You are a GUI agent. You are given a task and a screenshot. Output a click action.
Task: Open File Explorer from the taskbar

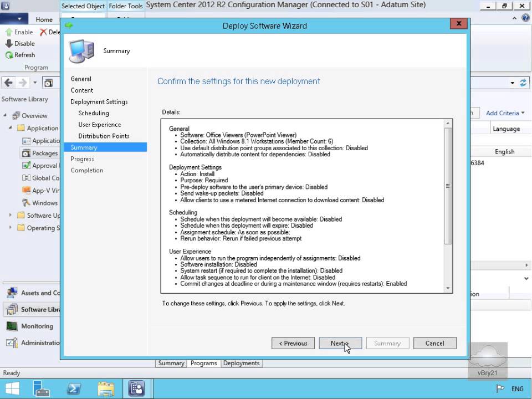pyautogui.click(x=106, y=388)
